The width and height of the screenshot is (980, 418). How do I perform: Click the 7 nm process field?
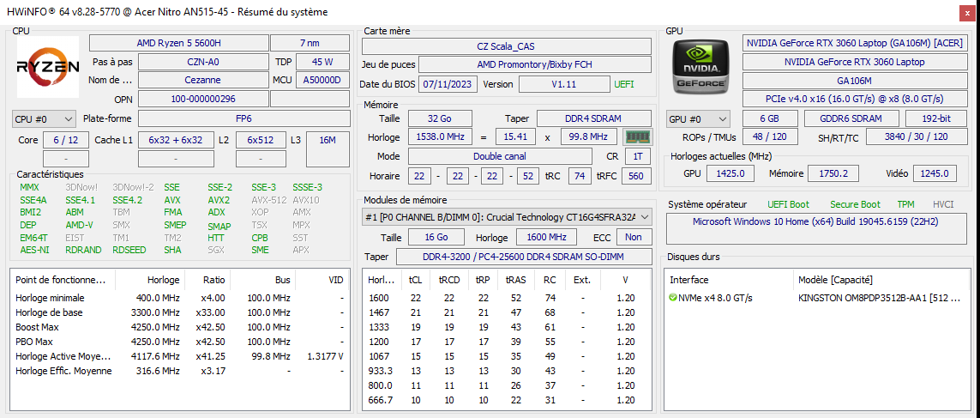coord(310,43)
